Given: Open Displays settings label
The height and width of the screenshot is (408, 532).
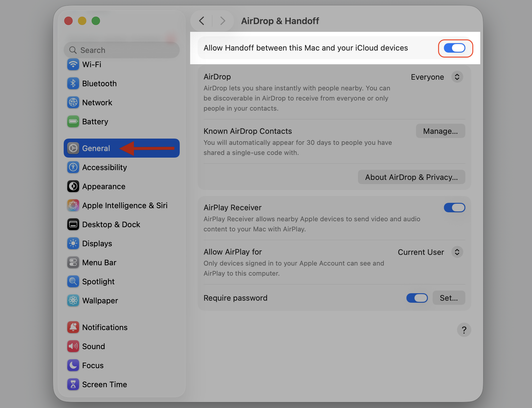Looking at the screenshot, I should pyautogui.click(x=97, y=244).
